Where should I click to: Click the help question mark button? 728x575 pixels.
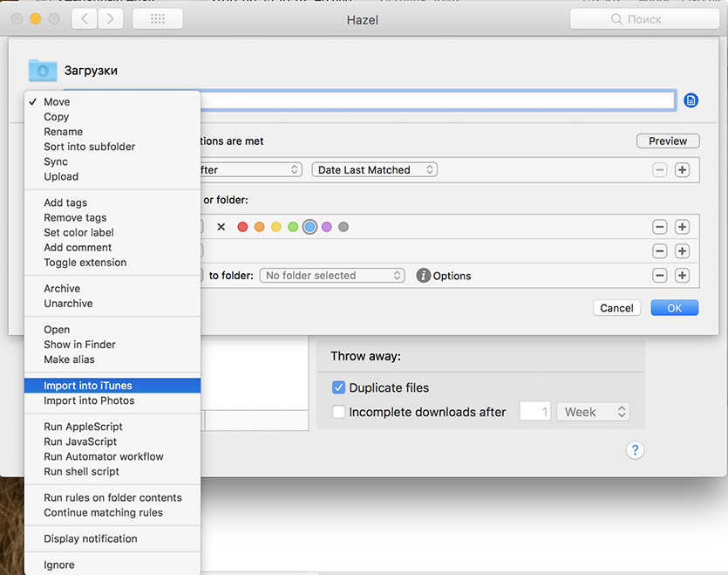coord(635,450)
